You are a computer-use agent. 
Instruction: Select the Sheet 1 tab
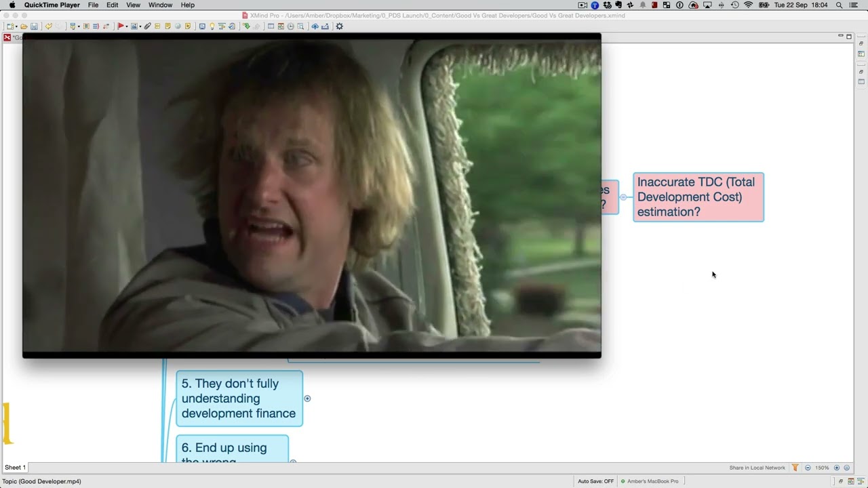coord(15,468)
